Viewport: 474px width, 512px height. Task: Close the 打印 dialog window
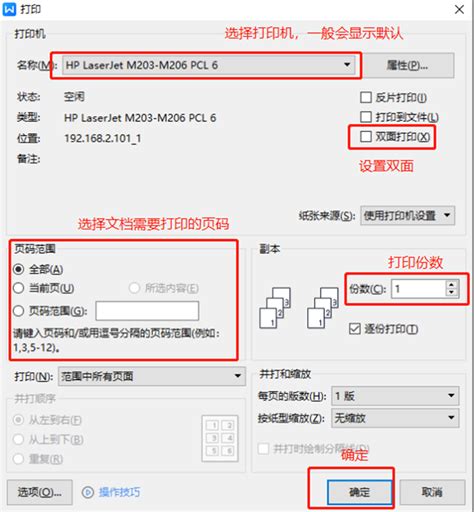[459, 9]
